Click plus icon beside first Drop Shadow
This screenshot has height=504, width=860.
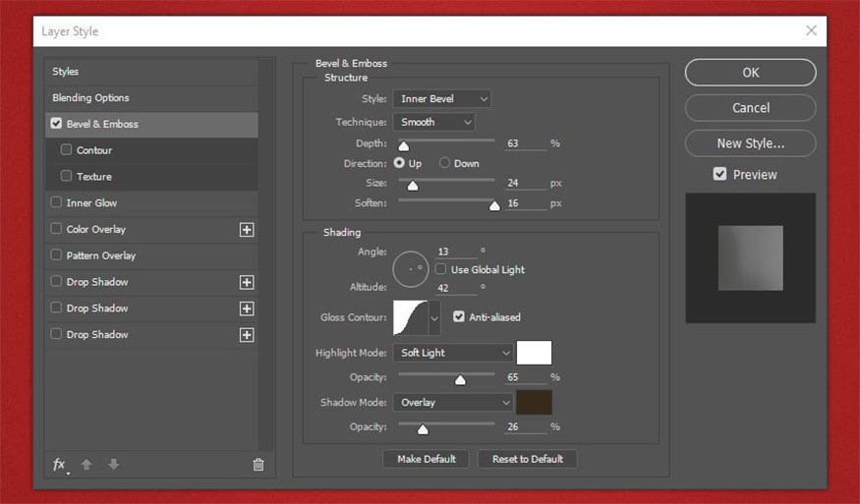click(x=247, y=282)
